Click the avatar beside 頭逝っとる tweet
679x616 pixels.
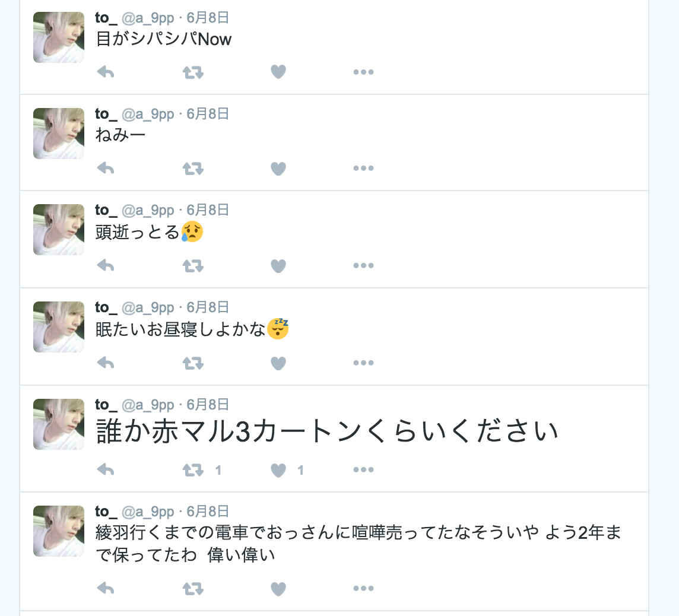(59, 230)
